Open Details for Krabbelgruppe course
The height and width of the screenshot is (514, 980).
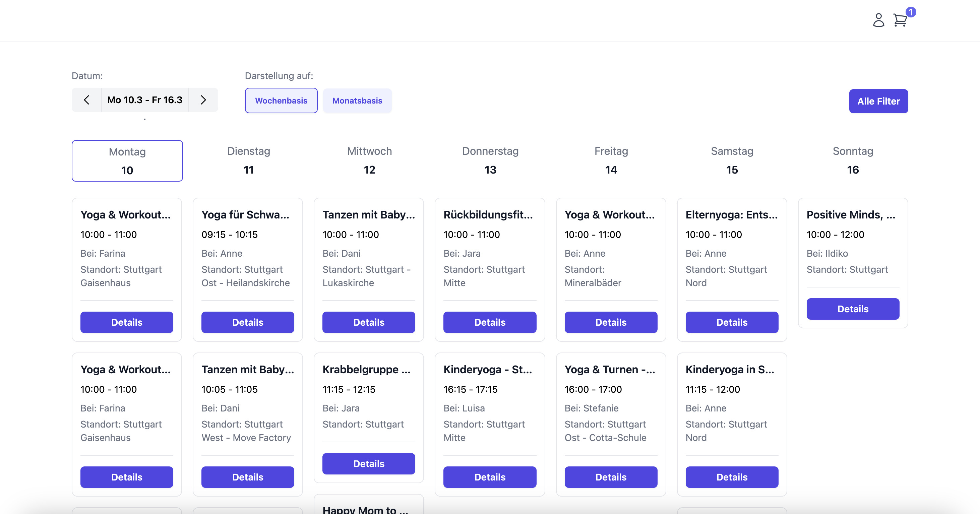pos(369,464)
